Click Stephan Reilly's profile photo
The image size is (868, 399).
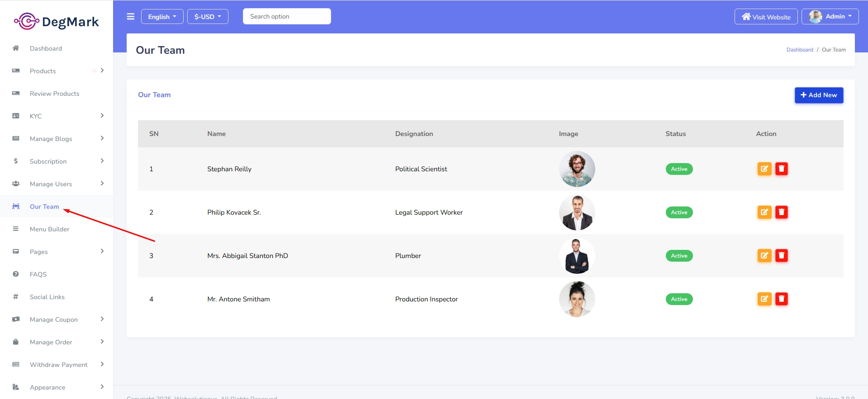577,169
